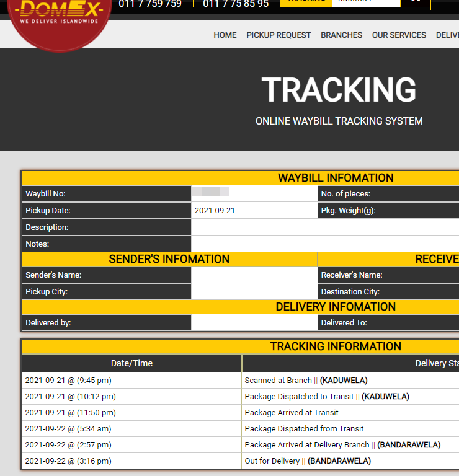The width and height of the screenshot is (459, 476).
Task: Go to PICKUP REQUEST page
Action: (x=279, y=35)
